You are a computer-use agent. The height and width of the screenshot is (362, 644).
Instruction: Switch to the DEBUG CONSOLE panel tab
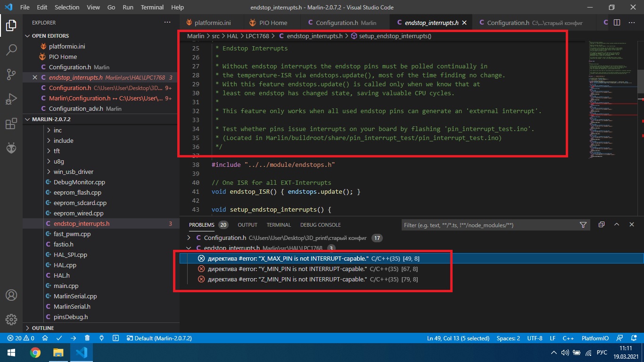[x=320, y=225]
